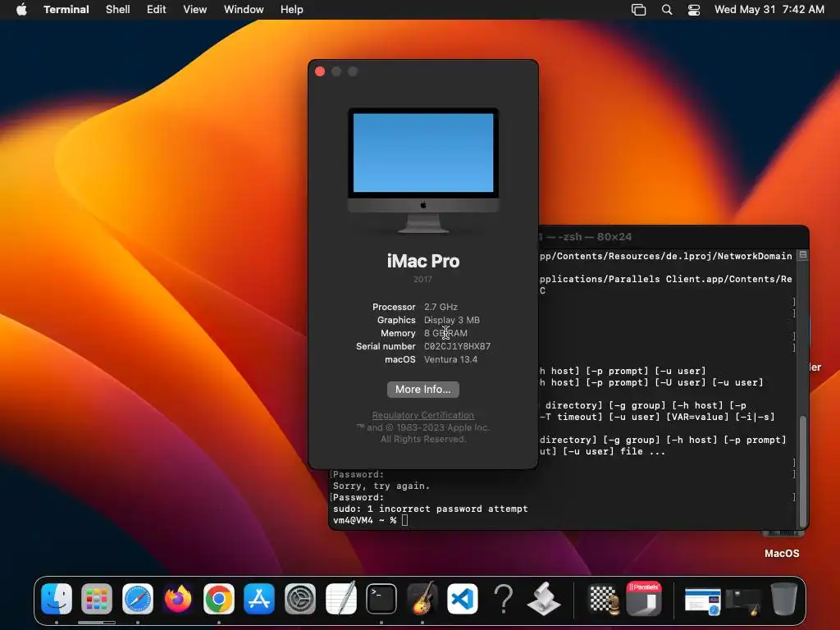Open the Regulatory Certification link
Image resolution: width=840 pixels, height=630 pixels.
(x=422, y=415)
